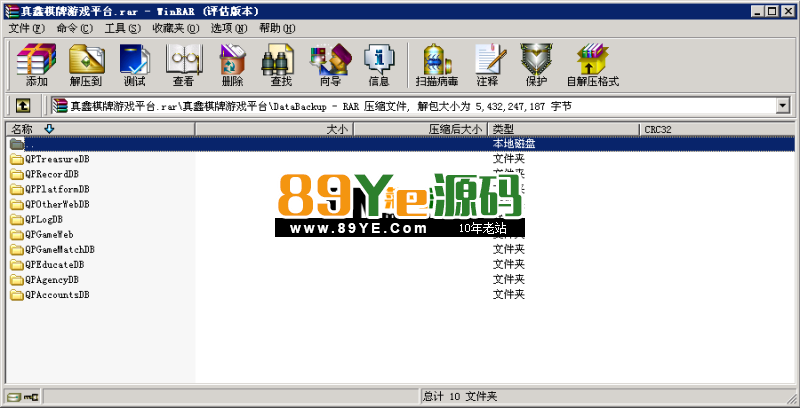This screenshot has width=800, height=408.
Task: Click the Protect (保护) shield icon
Action: (536, 65)
